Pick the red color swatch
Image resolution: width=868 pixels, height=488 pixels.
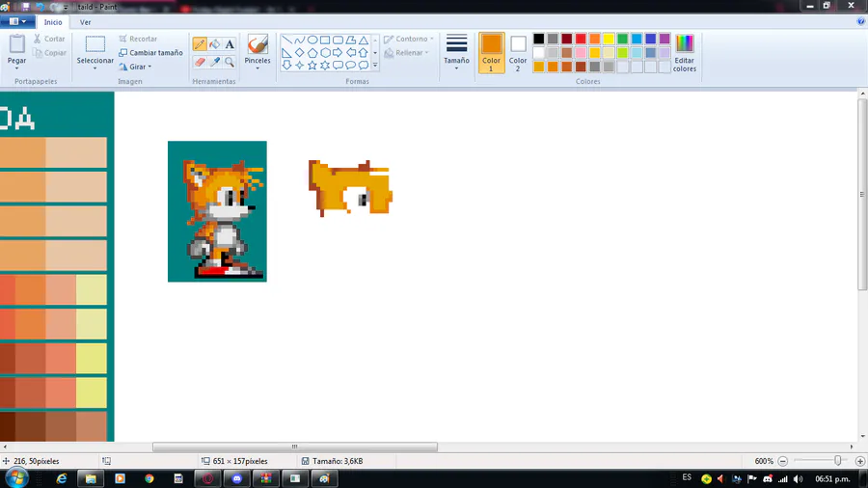tap(581, 39)
